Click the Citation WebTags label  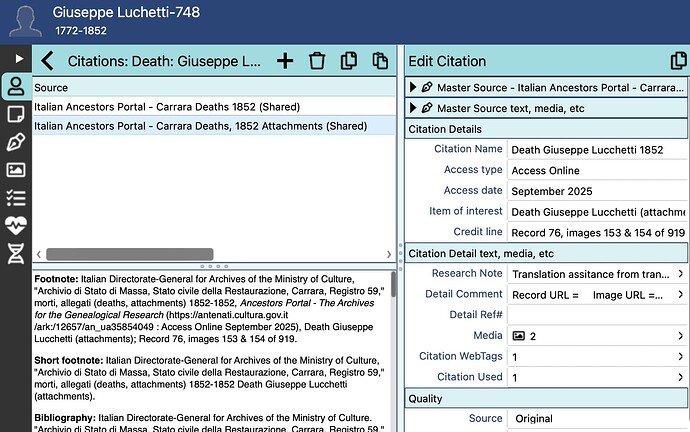(460, 356)
